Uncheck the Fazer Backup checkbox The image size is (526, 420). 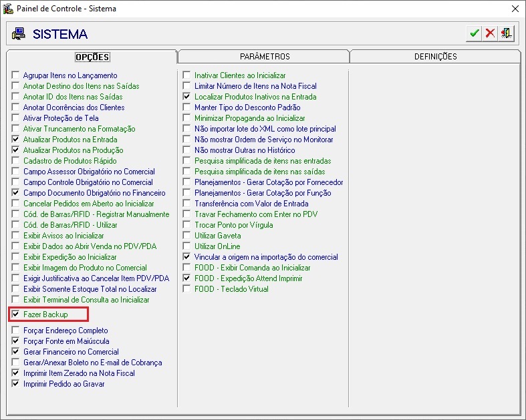[x=15, y=314]
